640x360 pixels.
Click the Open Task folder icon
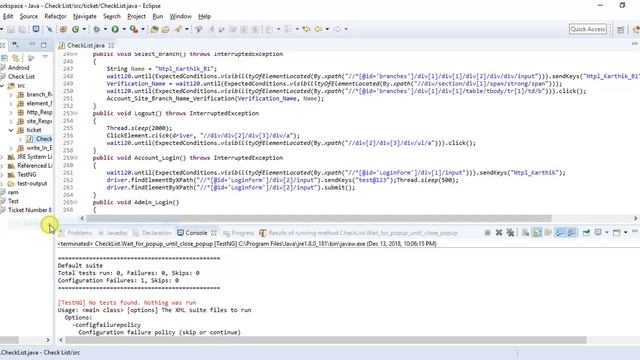165,29
